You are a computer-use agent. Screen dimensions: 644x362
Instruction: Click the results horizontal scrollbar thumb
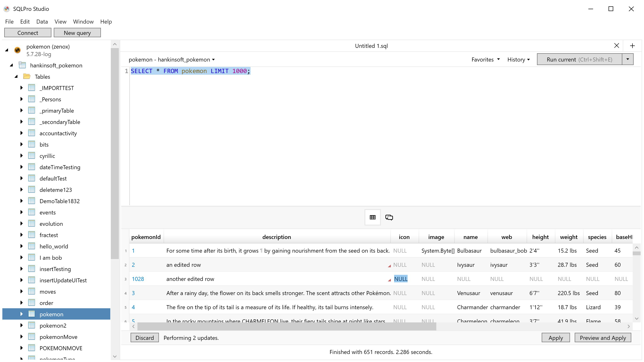[286, 326]
